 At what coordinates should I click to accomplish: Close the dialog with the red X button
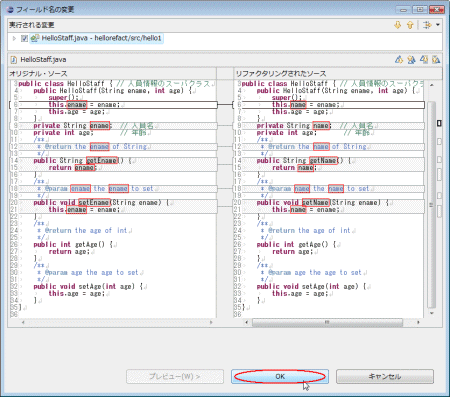click(x=437, y=9)
